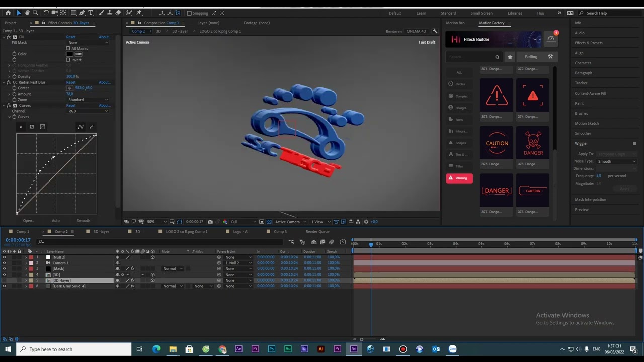Open the Comp 1 timeline tab

[23, 232]
